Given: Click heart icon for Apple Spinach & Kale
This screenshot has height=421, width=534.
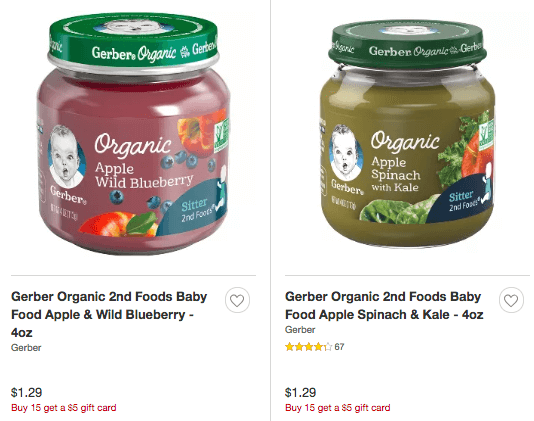Looking at the screenshot, I should point(511,300).
